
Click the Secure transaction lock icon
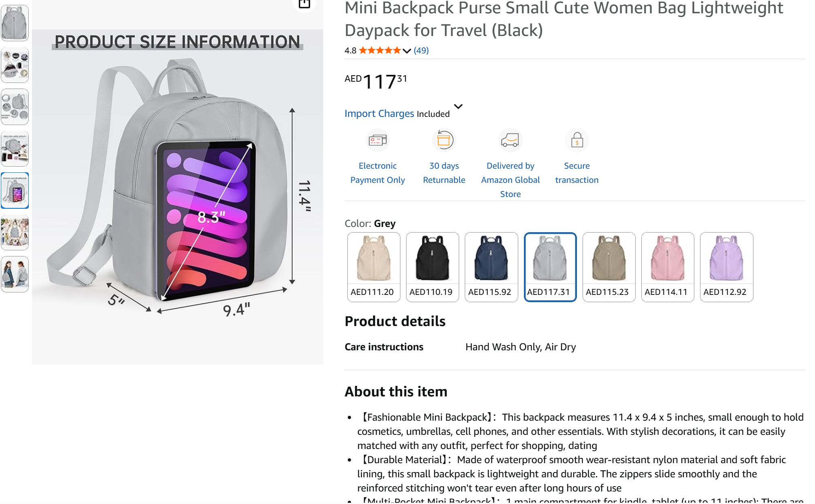(577, 140)
